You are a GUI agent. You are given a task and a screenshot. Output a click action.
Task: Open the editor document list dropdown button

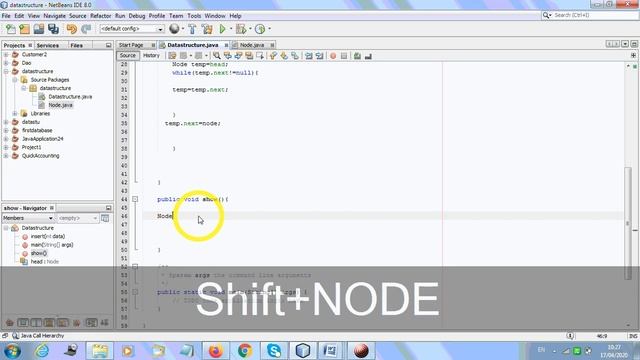[x=625, y=44]
